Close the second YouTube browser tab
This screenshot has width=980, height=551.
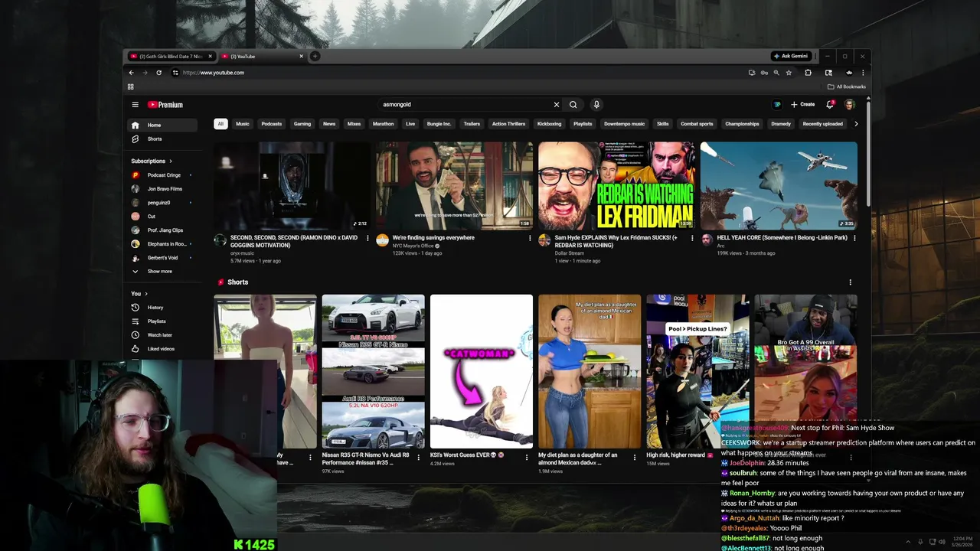(x=301, y=56)
